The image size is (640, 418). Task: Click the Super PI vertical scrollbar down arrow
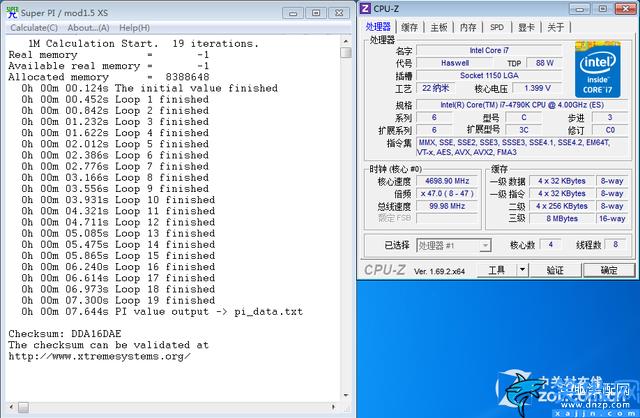(346, 396)
